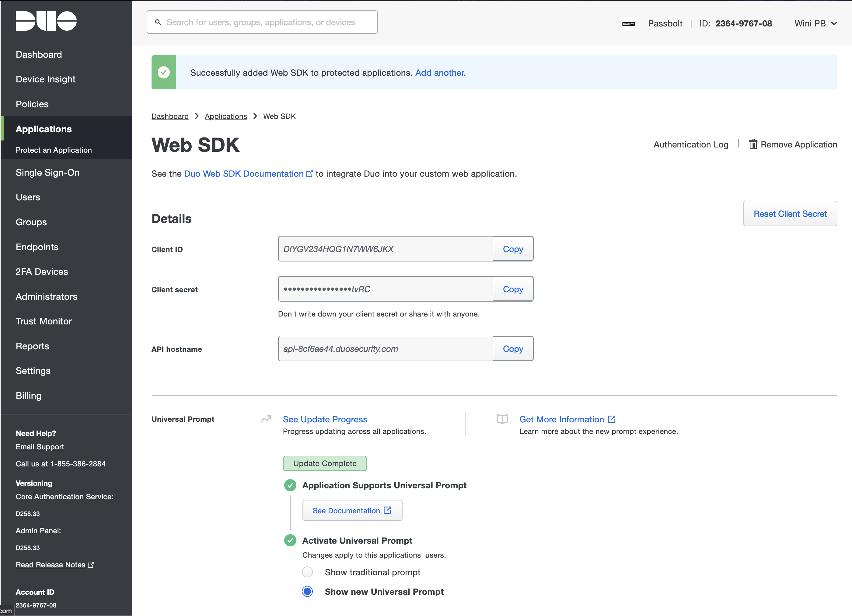Click the Mozilla account logo thumbnail
This screenshot has width=852, height=616.
[628, 24]
